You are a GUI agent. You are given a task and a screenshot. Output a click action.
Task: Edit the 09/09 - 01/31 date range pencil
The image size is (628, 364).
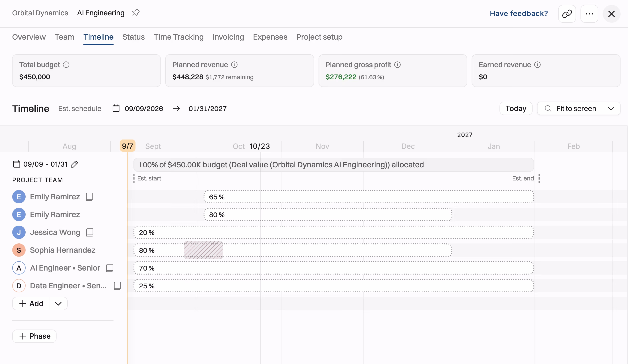[x=75, y=164]
